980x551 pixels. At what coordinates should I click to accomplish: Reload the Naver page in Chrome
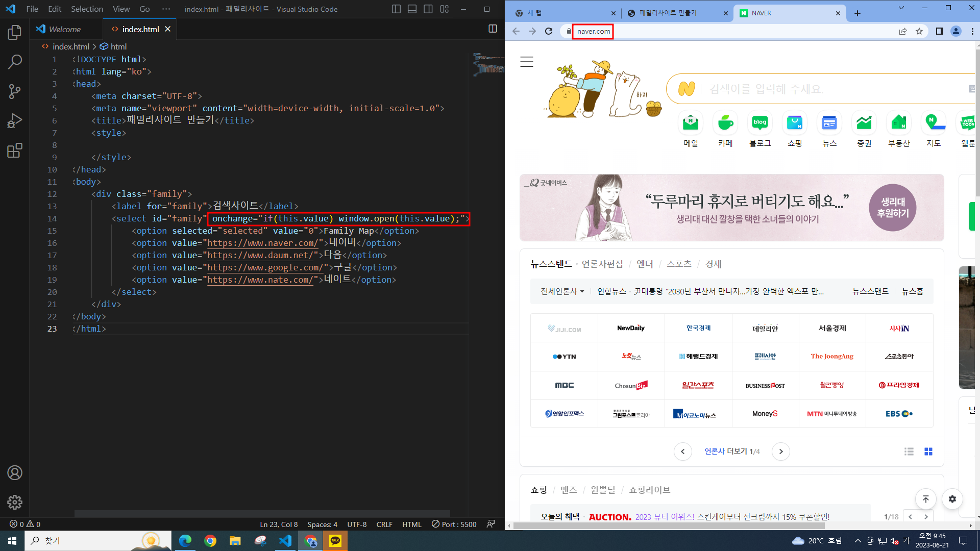pos(549,31)
